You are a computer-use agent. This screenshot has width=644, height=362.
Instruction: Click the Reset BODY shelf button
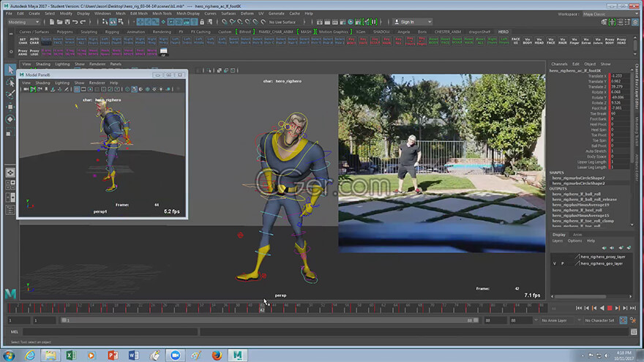tap(433, 41)
